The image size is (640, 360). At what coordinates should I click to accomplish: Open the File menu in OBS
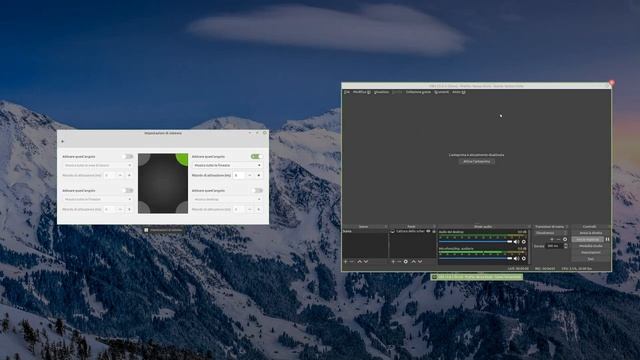[347, 92]
